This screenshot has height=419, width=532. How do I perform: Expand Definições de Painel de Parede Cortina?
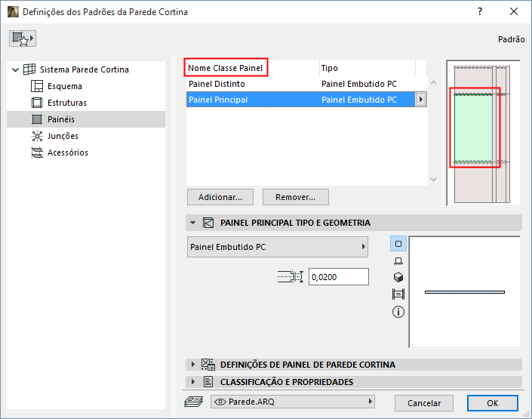click(193, 365)
